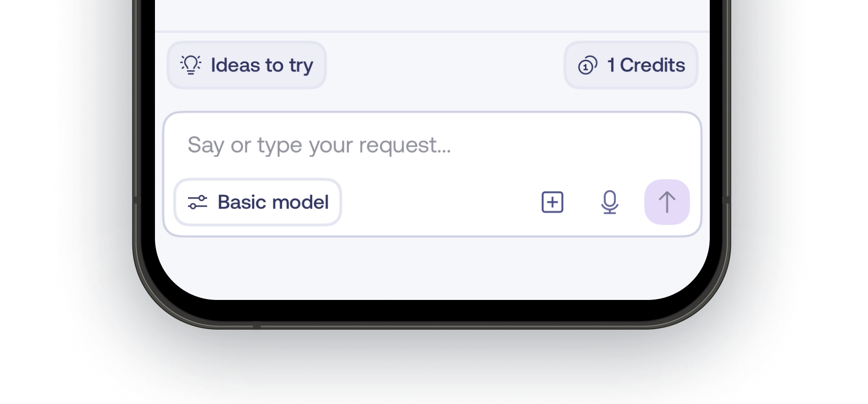868x404 pixels.
Task: Tap the "Basic model" label text
Action: tap(273, 202)
